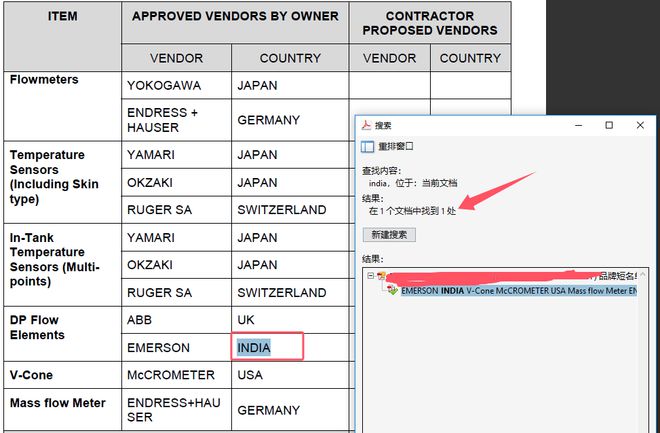Screen dimensions: 660x433
Task: Click VENDOR subheader under Contractor Proposed
Action: (389, 58)
